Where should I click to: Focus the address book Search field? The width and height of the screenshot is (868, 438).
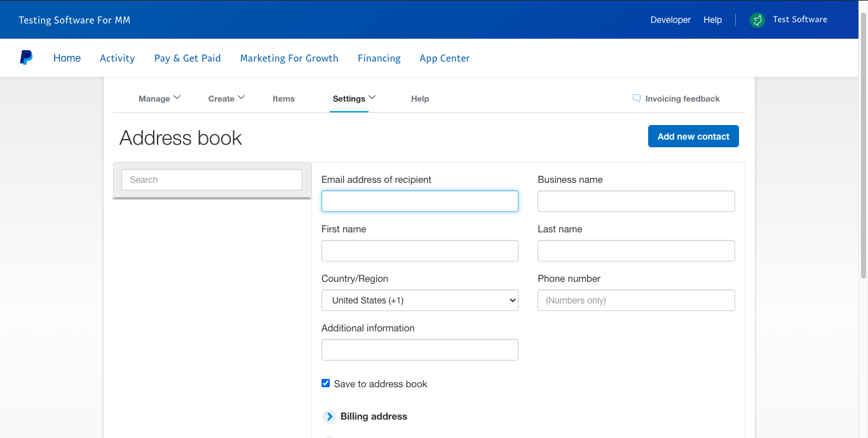tap(212, 180)
